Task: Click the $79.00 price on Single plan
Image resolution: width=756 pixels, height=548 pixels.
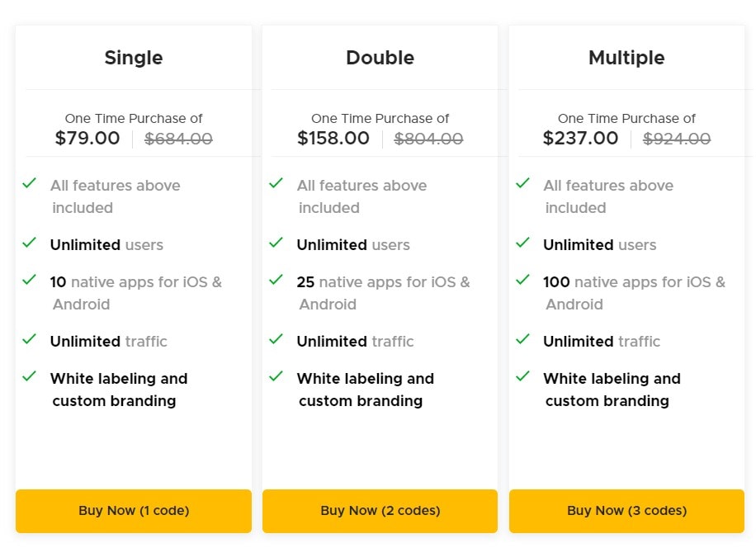Action: click(87, 139)
